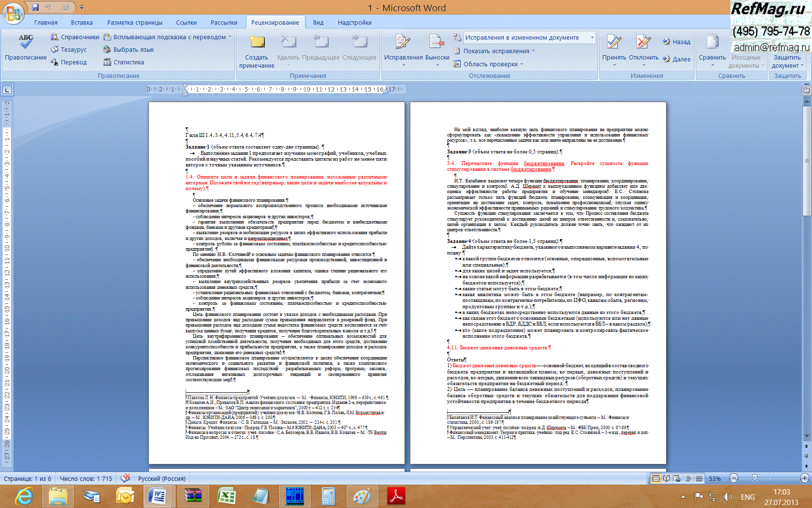Screen dimensions: 812x508
Task: Click the zoom slider handle in the status bar
Action: click(754, 478)
